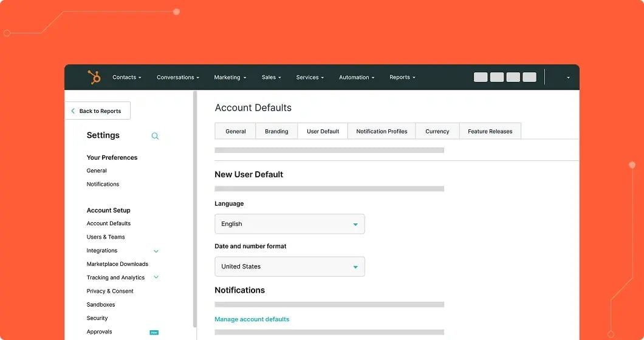The width and height of the screenshot is (644, 340).
Task: Expand the Integrations section chevron
Action: (156, 251)
